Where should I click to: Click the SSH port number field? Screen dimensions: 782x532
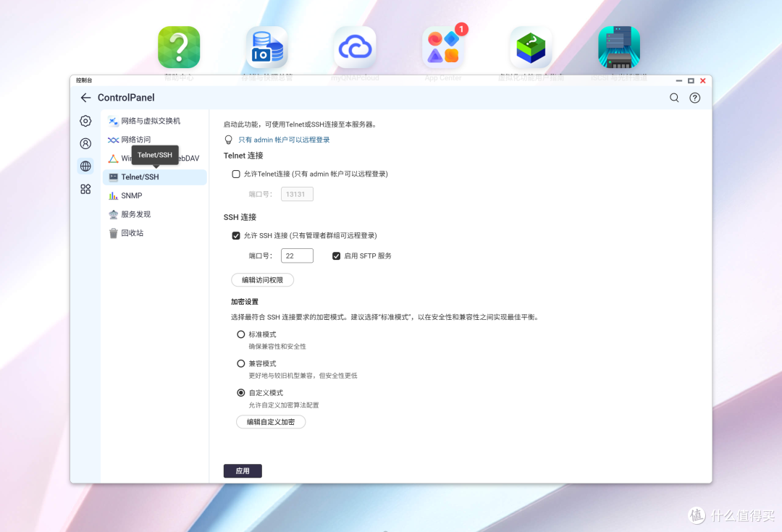[x=298, y=256]
